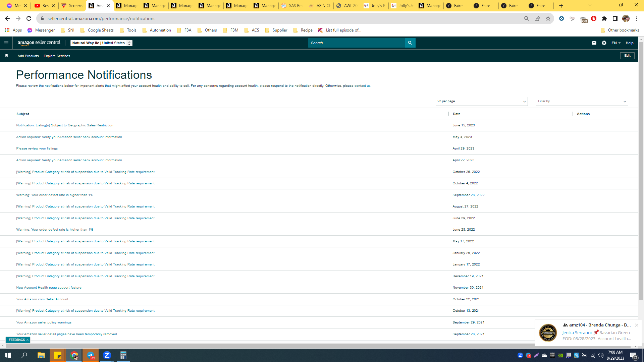Open File Explorer from the taskbar
Screen dimensions: 644x362
tap(41, 355)
